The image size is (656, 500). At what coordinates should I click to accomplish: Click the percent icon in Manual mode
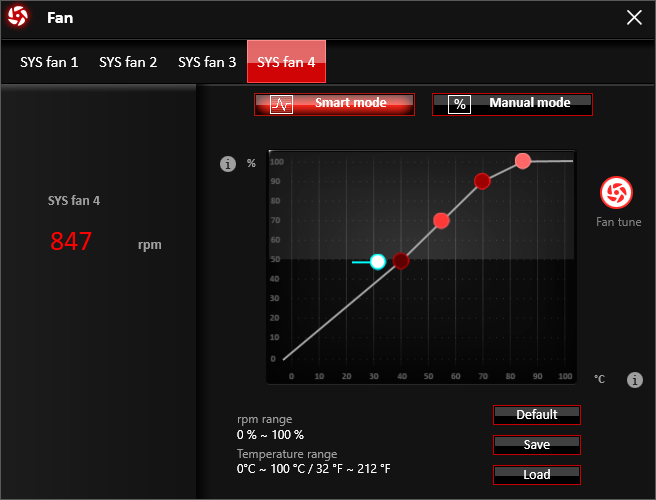tap(459, 105)
